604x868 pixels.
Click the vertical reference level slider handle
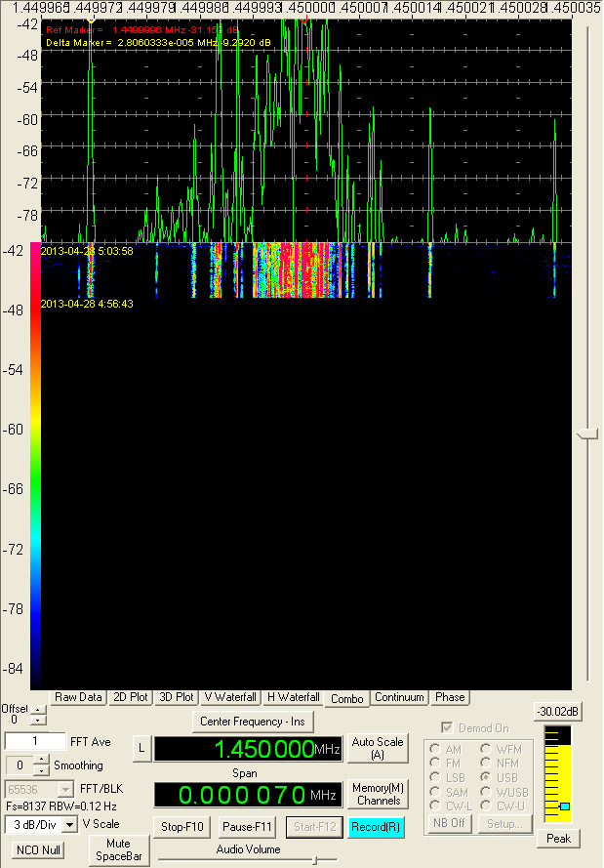(x=587, y=434)
